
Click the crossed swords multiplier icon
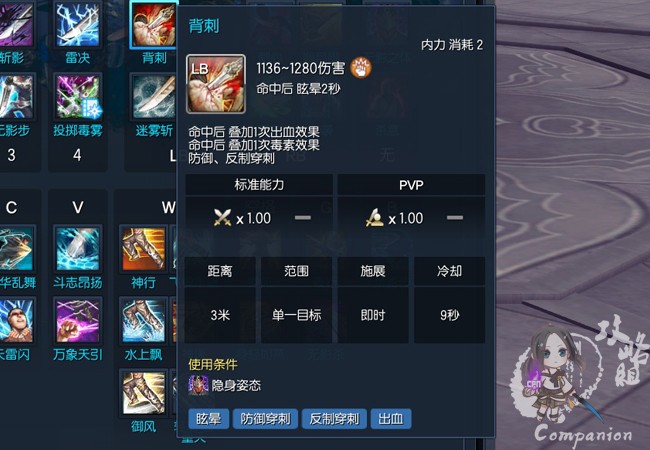[222, 218]
